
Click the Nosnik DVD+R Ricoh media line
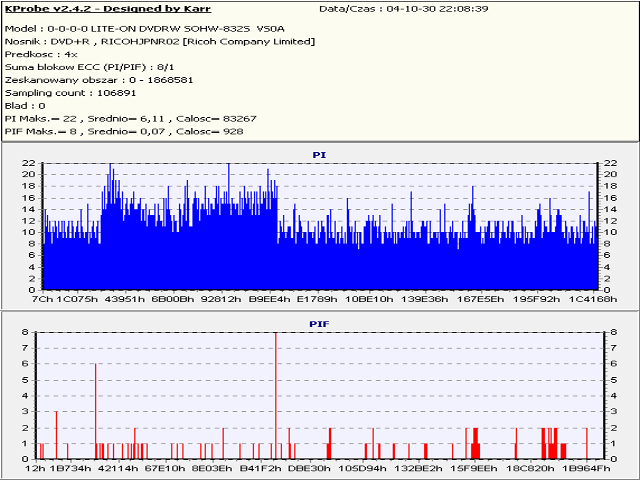(x=160, y=41)
